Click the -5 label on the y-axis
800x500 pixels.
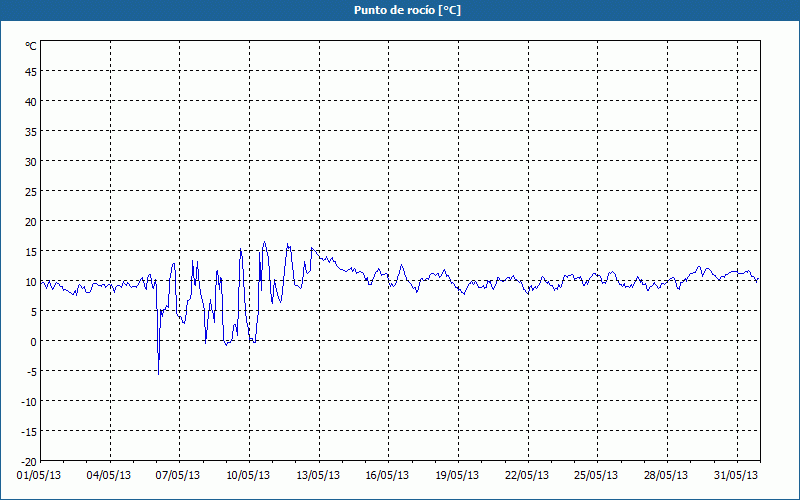coord(31,371)
